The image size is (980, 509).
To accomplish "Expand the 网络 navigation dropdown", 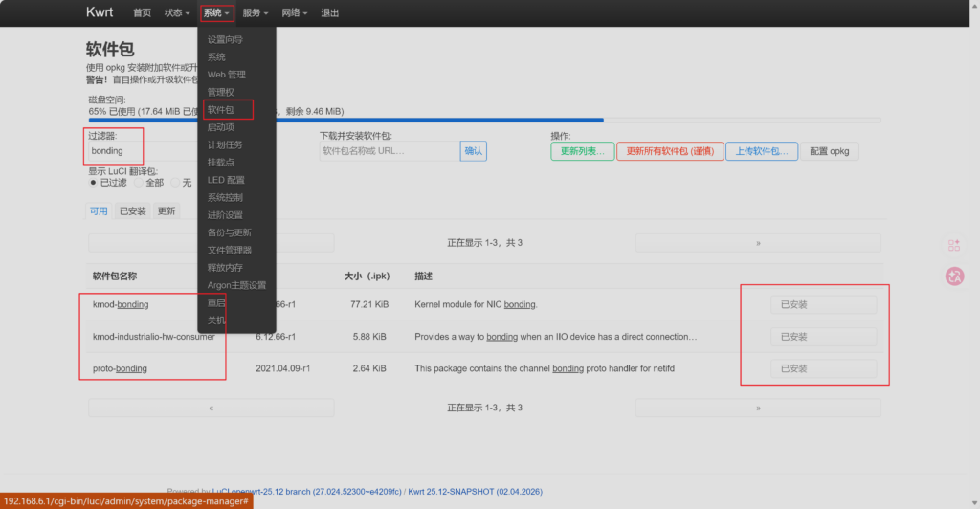I will pyautogui.click(x=294, y=13).
